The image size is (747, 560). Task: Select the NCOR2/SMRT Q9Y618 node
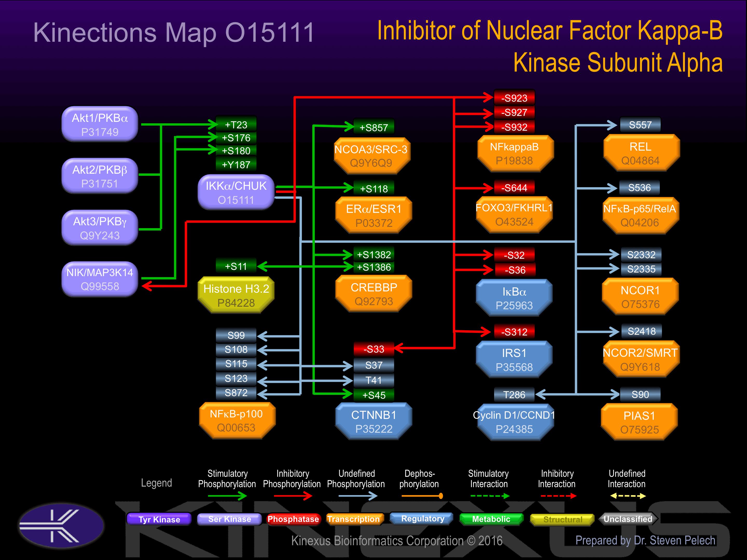(641, 359)
